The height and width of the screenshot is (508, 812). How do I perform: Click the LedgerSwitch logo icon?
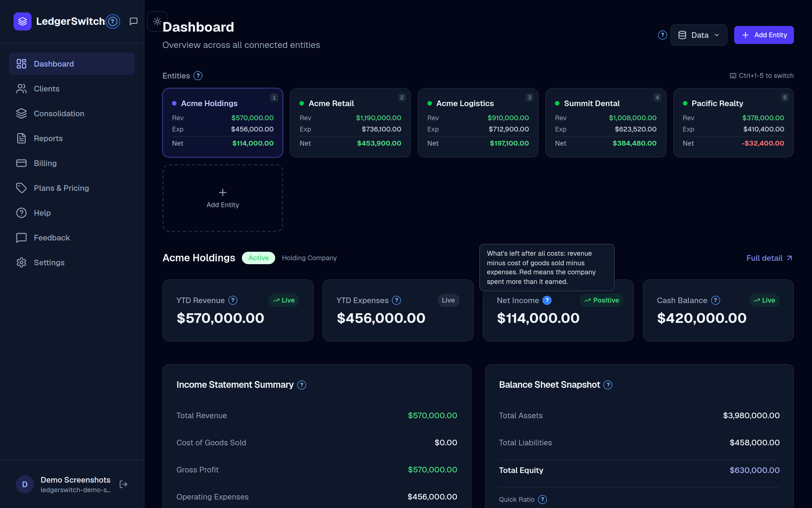pos(23,21)
